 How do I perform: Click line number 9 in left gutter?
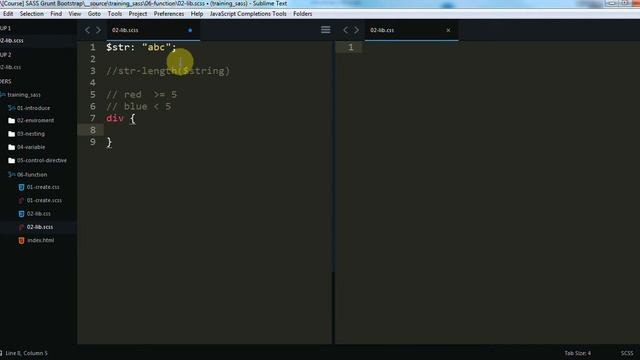pyautogui.click(x=93, y=142)
